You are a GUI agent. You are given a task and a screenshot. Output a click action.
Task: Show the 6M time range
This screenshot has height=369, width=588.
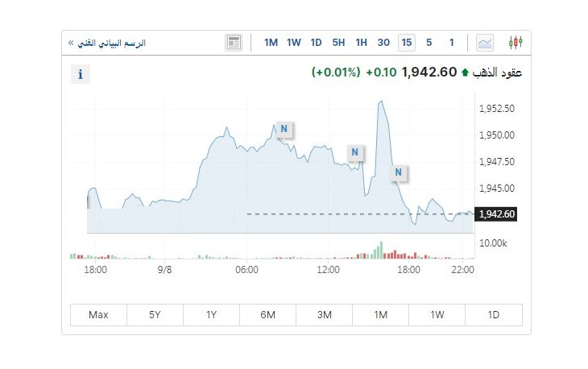pyautogui.click(x=268, y=315)
